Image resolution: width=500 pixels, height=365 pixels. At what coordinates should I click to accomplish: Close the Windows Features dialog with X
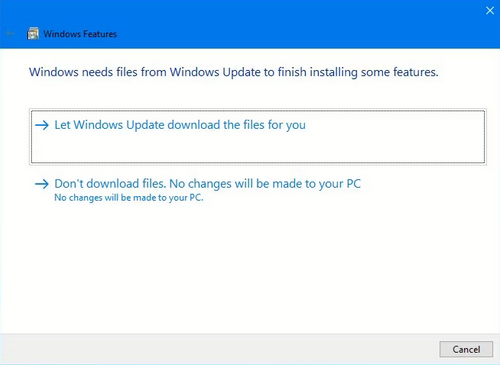(x=490, y=11)
